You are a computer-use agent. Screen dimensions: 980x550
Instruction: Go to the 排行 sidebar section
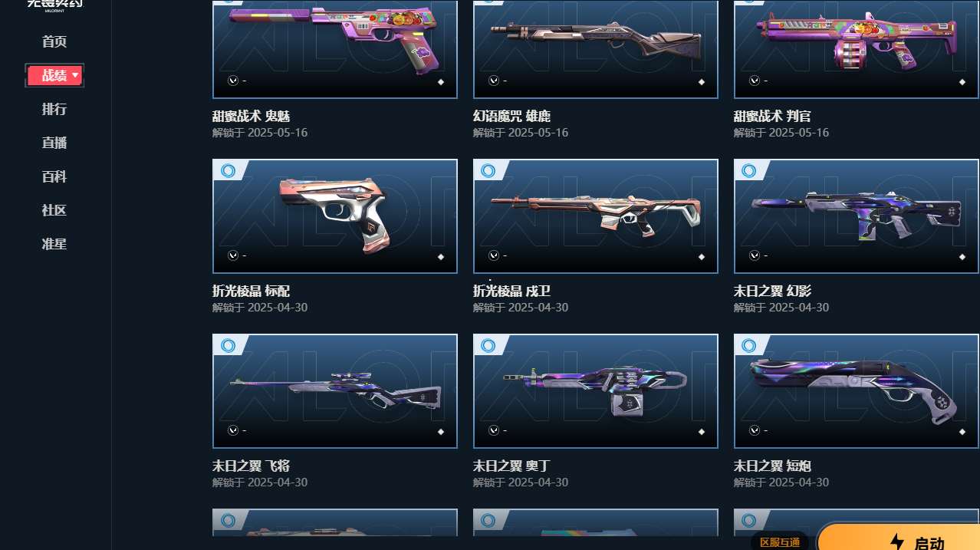pos(54,109)
